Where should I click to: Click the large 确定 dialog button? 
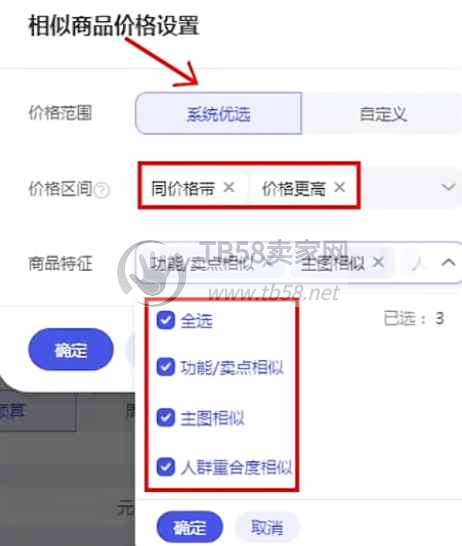coord(71,350)
